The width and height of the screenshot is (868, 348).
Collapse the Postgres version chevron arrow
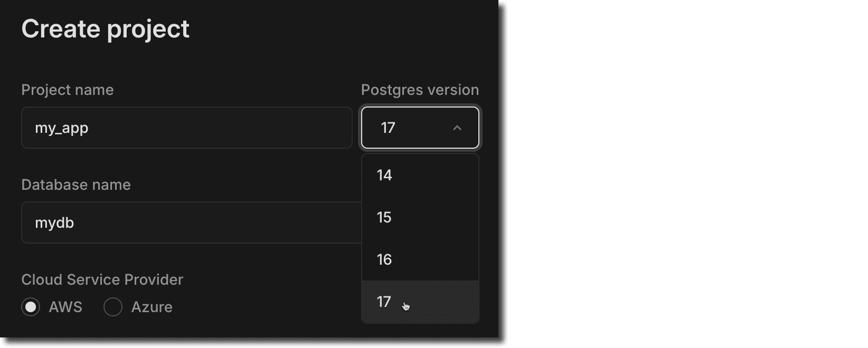click(457, 128)
